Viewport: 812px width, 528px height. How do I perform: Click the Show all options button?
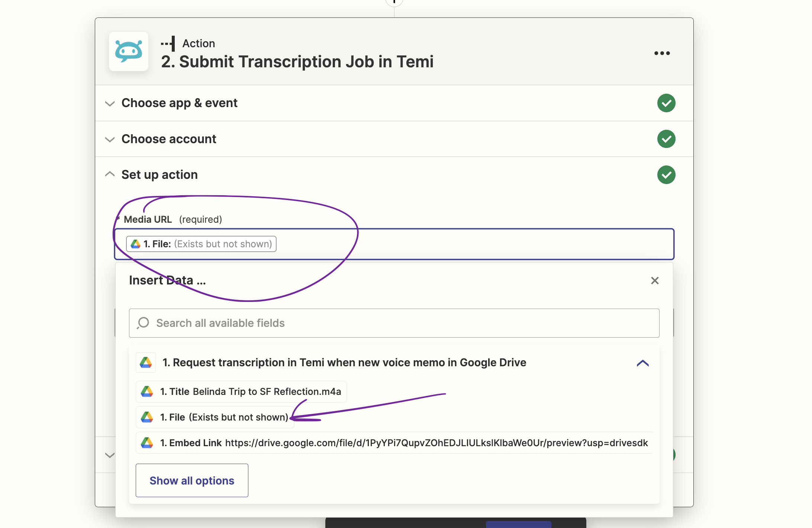point(192,480)
